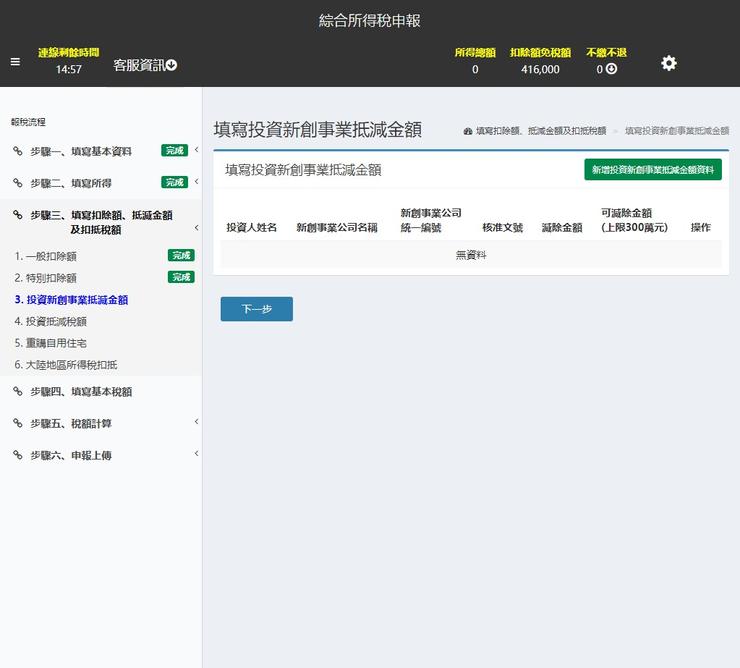The width and height of the screenshot is (740, 668).
Task: Open 投資抵減稅額 sub-step
Action: 51,321
